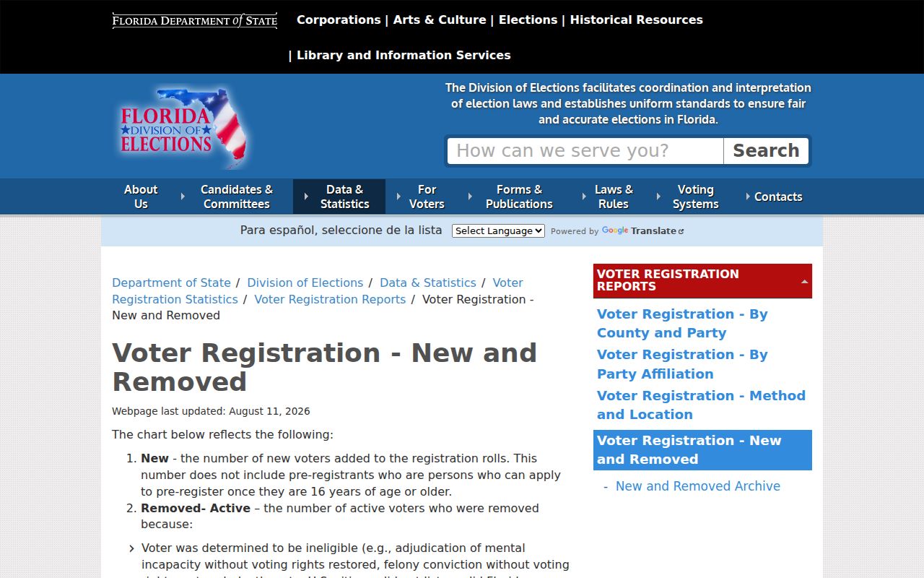This screenshot has width=924, height=578.
Task: Click the Florida Department of State logo
Action: [195, 21]
